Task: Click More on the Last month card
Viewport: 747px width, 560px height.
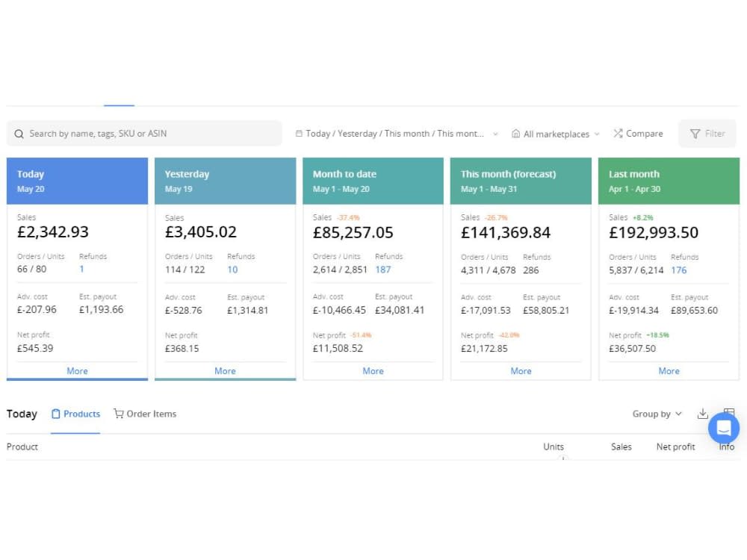Action: [x=669, y=371]
